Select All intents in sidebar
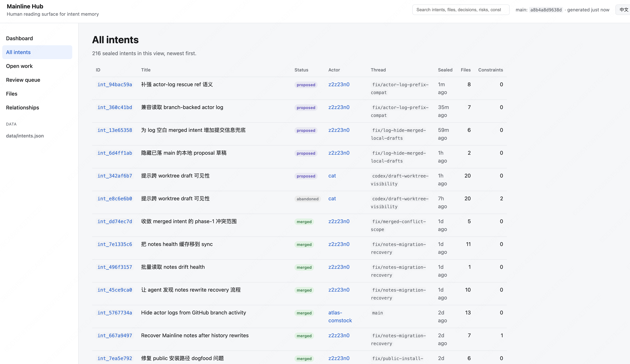 click(x=37, y=52)
